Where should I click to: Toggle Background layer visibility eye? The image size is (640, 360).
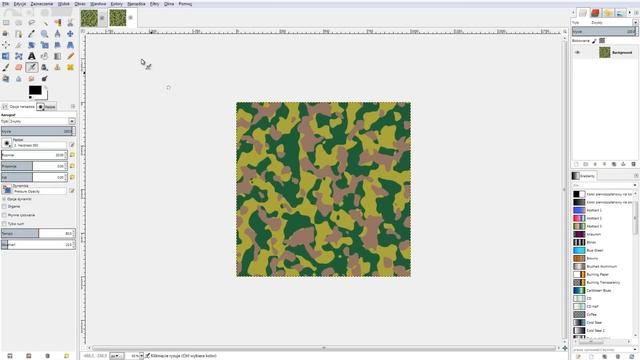pyautogui.click(x=577, y=52)
